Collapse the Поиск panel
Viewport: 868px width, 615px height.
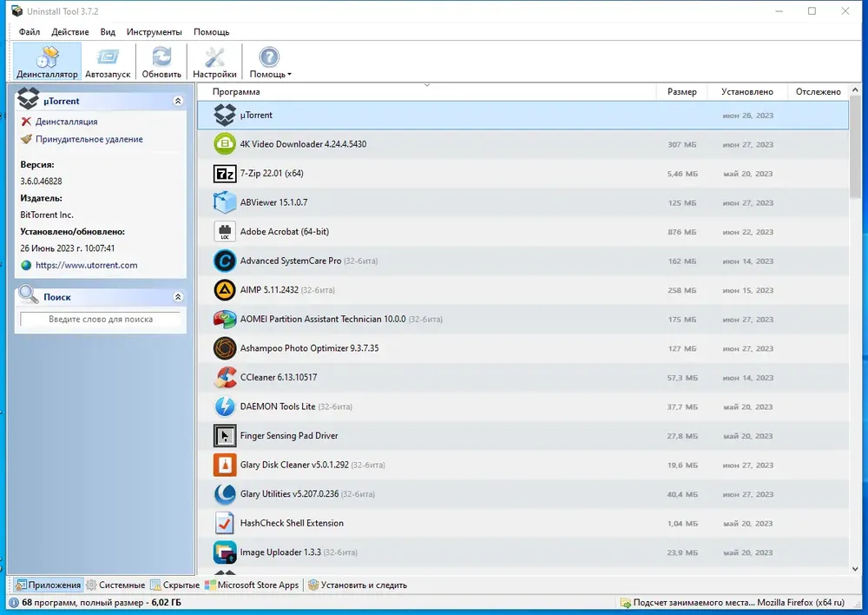click(178, 297)
